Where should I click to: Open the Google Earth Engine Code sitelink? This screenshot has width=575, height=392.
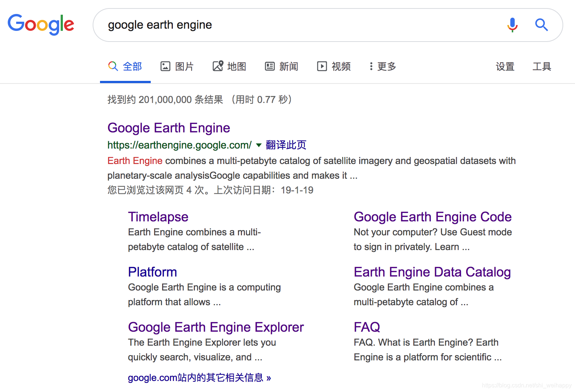pos(433,217)
